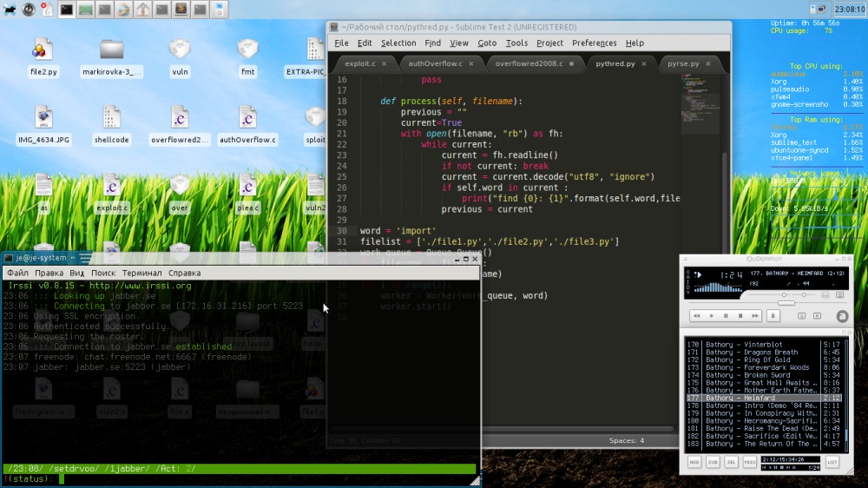868x488 pixels.
Task: Open terminal Файл menu
Action: click(17, 273)
